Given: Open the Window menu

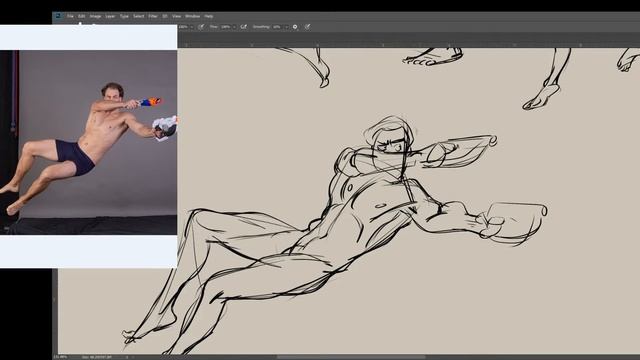Looking at the screenshot, I should click(x=193, y=16).
